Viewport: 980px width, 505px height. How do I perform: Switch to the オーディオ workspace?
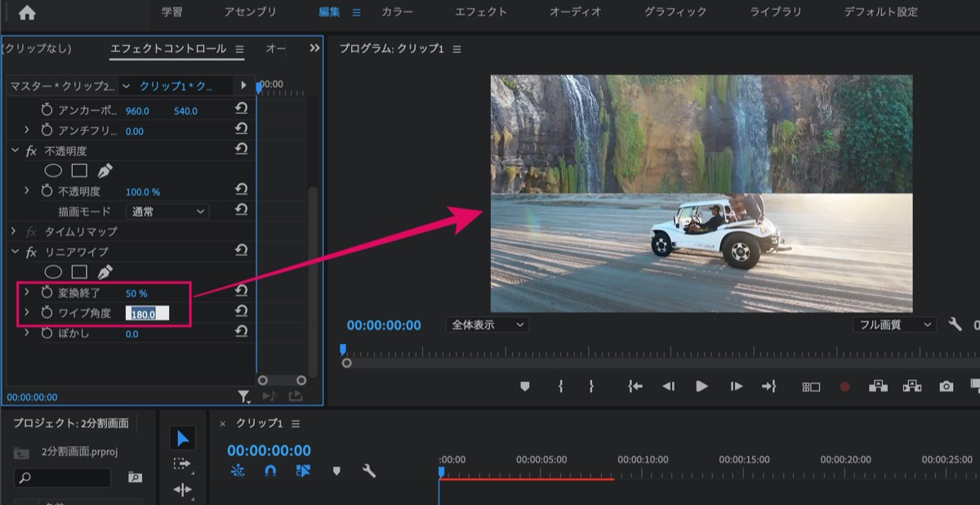point(576,12)
